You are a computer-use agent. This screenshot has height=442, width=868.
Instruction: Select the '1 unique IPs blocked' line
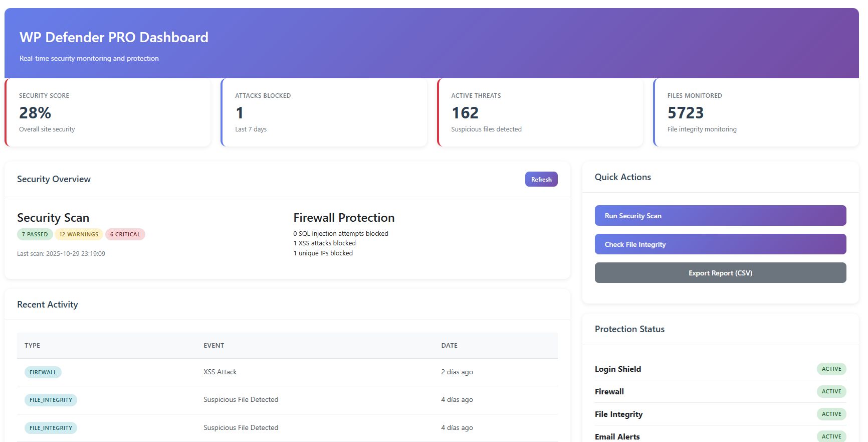click(323, 253)
